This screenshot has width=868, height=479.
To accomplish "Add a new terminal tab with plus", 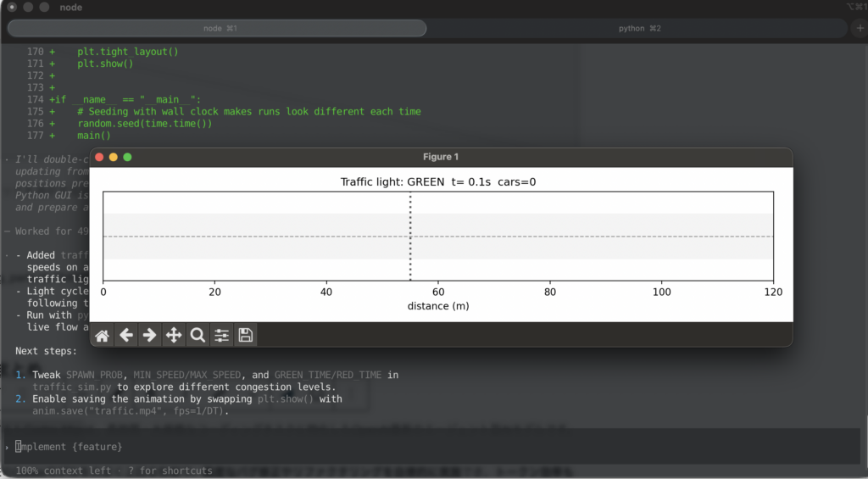I will coord(860,28).
